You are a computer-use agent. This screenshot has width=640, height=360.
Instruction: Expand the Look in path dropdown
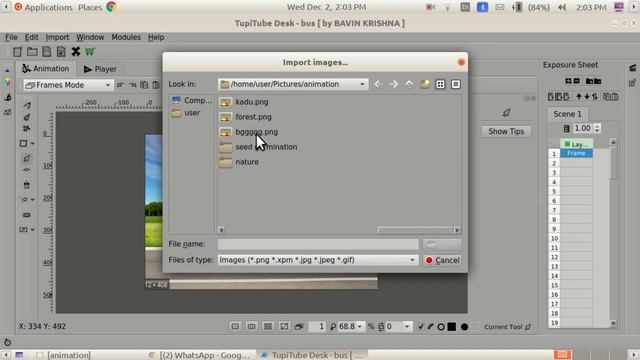point(293,84)
